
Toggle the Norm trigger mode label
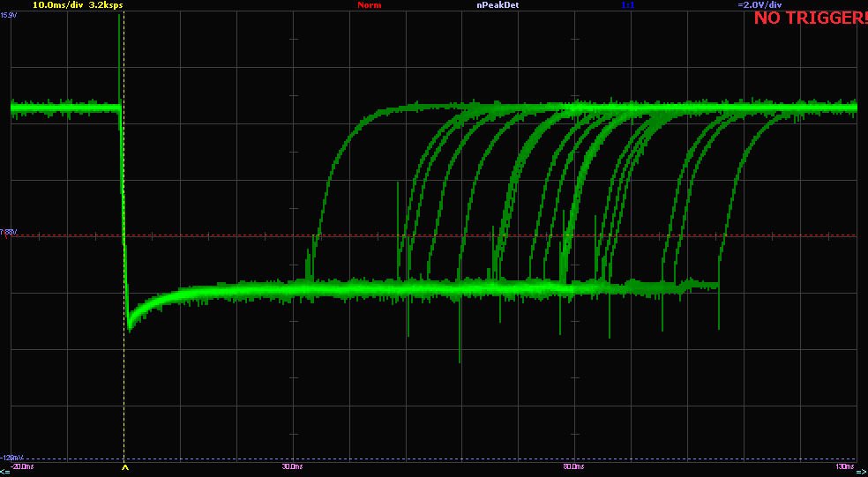[x=369, y=5]
